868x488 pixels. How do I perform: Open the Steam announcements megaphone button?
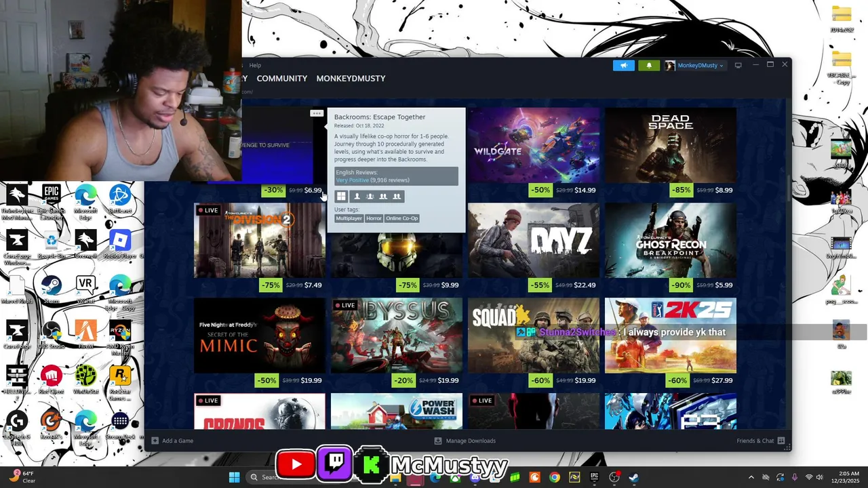point(623,65)
